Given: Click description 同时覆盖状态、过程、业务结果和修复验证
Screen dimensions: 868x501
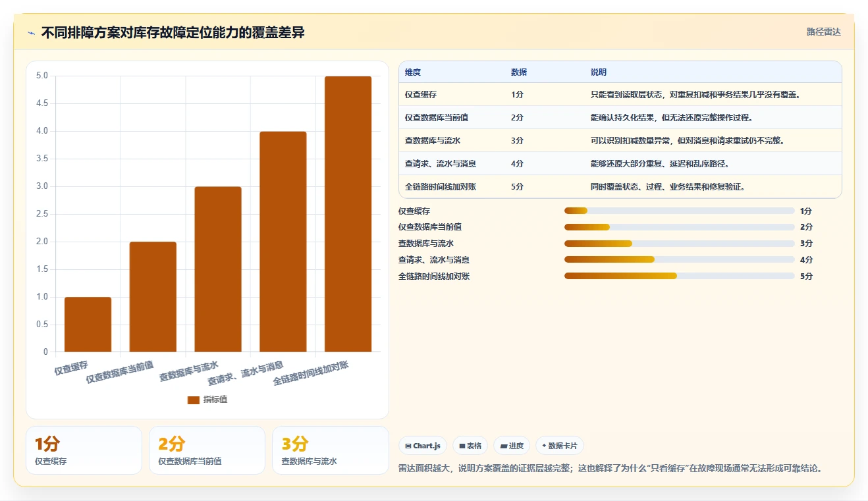Looking at the screenshot, I should [668, 187].
